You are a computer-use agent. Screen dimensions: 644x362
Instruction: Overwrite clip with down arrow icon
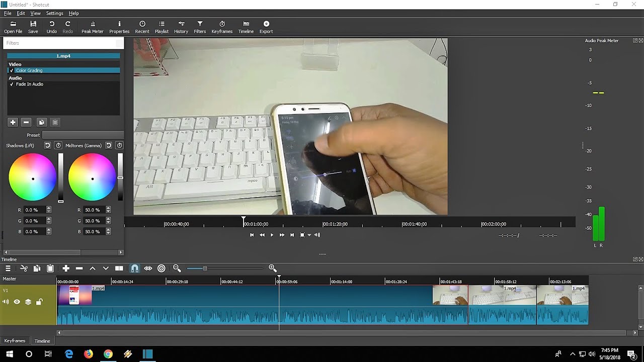[x=106, y=268]
